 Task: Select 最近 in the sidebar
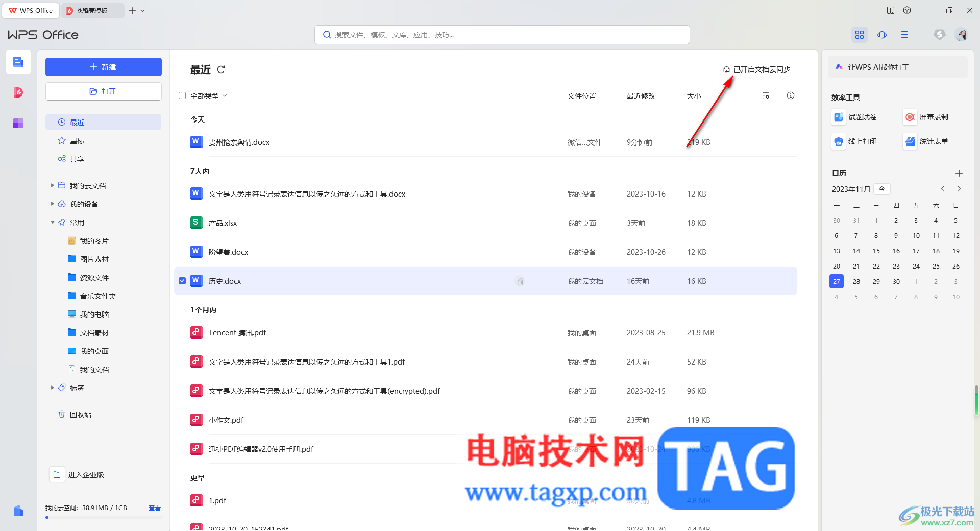tap(103, 122)
